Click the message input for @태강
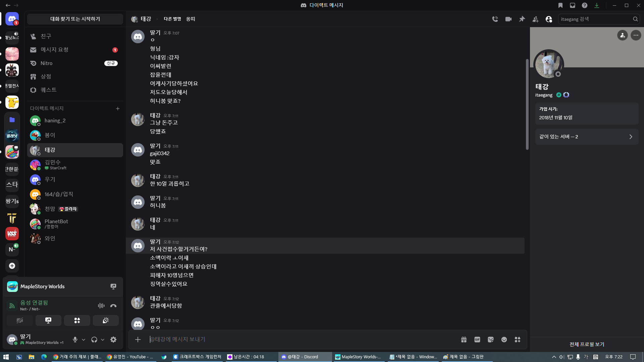644x362 pixels. [x=302, y=340]
